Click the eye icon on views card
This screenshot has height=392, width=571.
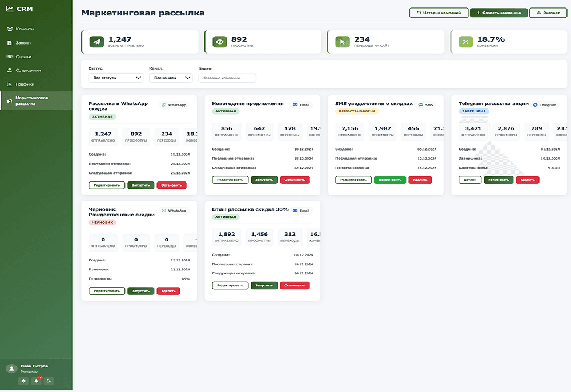pos(220,42)
